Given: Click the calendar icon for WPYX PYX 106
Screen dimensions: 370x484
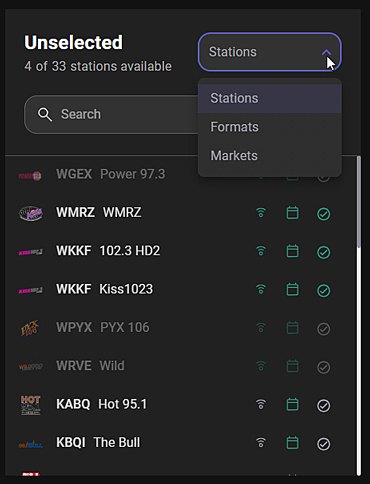Looking at the screenshot, I should pyautogui.click(x=292, y=328).
